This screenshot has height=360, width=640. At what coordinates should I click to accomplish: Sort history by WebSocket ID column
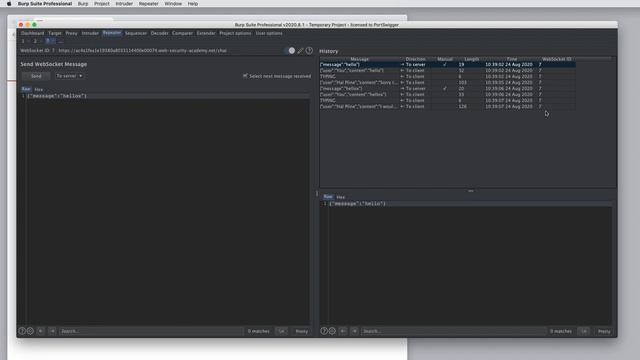click(x=557, y=59)
